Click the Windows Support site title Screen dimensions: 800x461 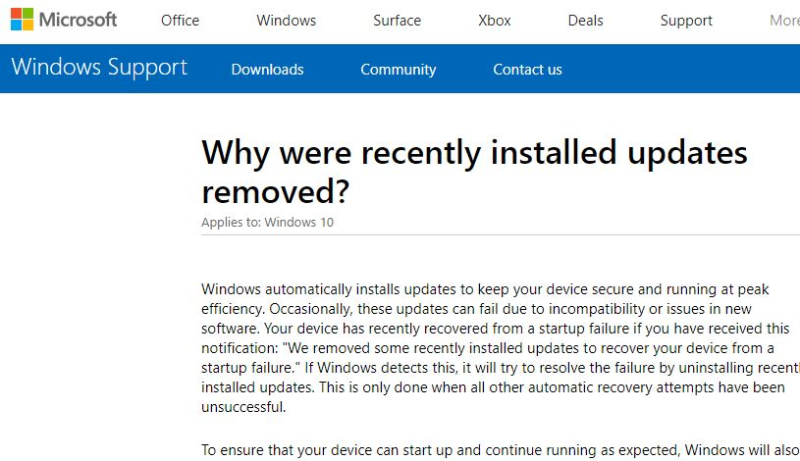[99, 68]
